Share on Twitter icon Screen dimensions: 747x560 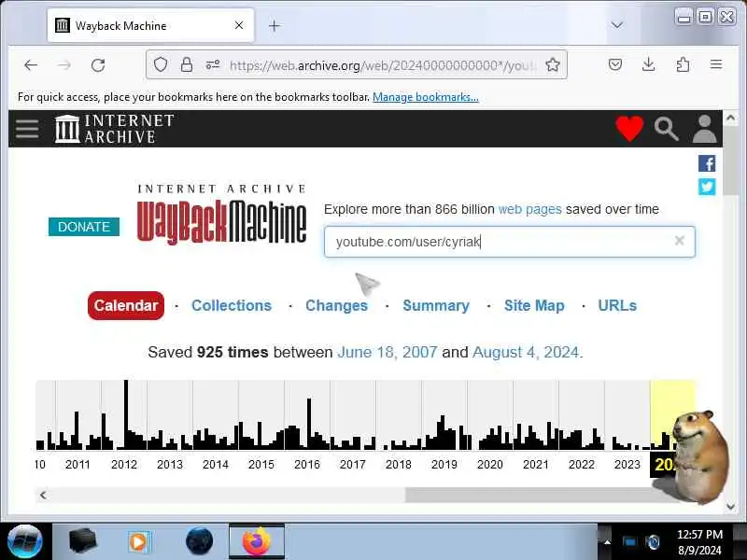pyautogui.click(x=707, y=187)
